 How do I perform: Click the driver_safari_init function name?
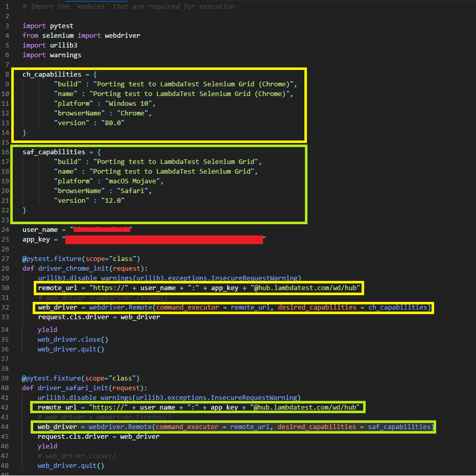(69, 388)
